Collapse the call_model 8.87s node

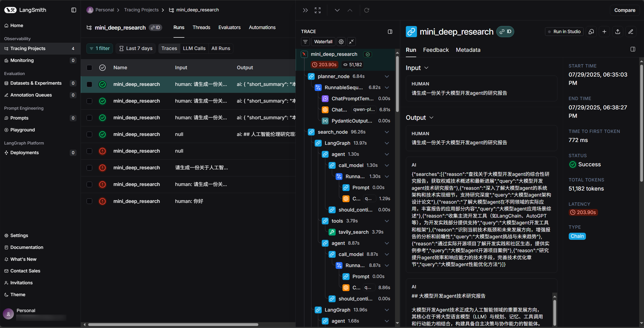pos(387,254)
